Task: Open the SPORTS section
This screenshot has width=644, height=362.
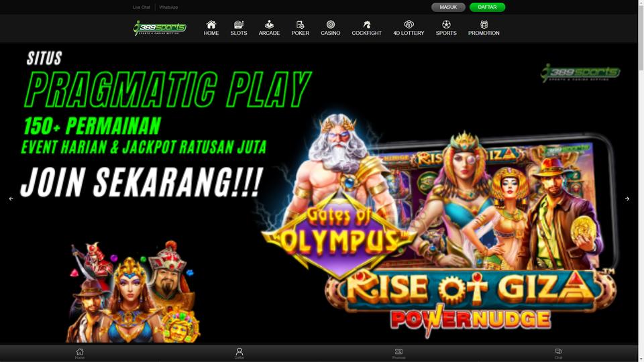Action: (446, 28)
